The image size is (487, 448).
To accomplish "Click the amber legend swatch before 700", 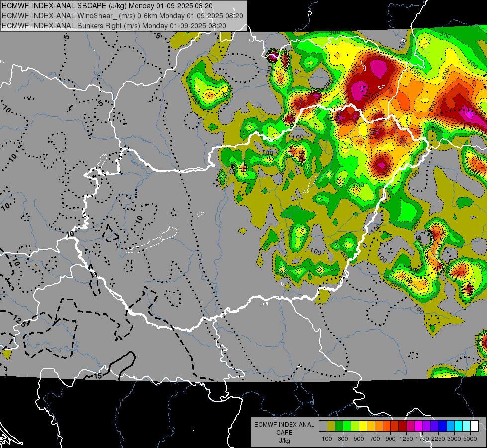I will point(371,426).
